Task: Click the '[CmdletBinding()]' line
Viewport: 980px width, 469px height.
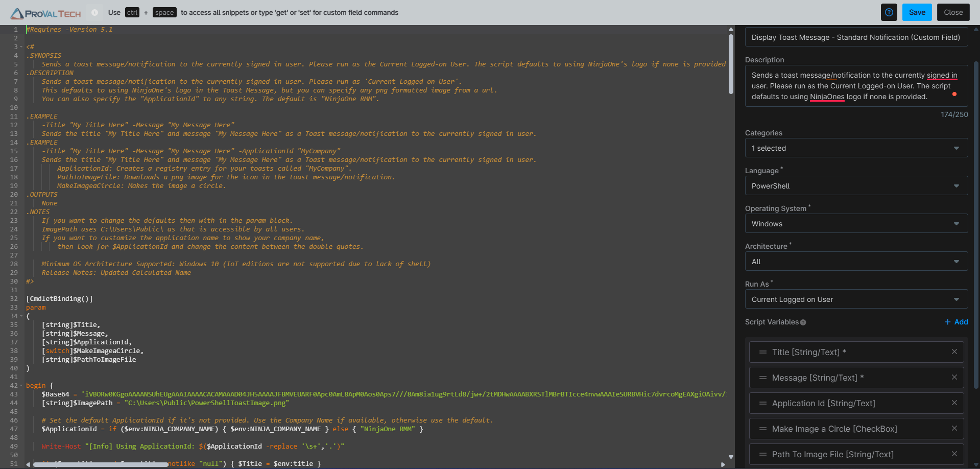Action: click(59, 299)
